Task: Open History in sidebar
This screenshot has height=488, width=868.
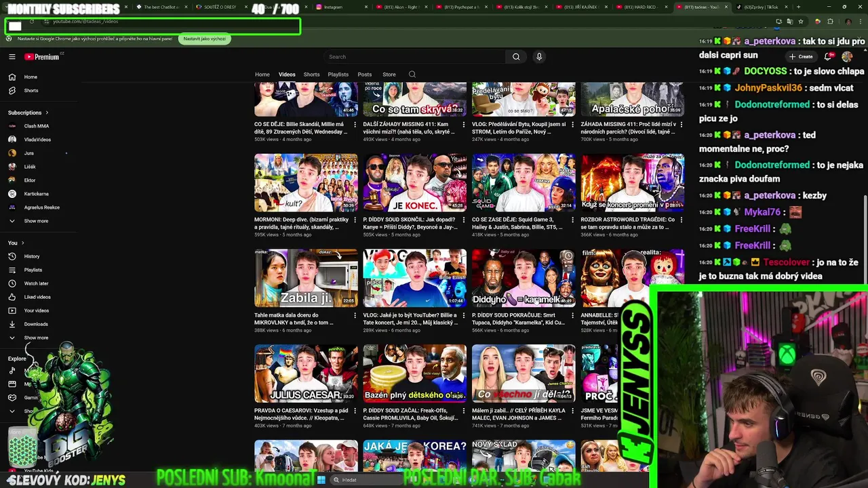Action: 32,256
